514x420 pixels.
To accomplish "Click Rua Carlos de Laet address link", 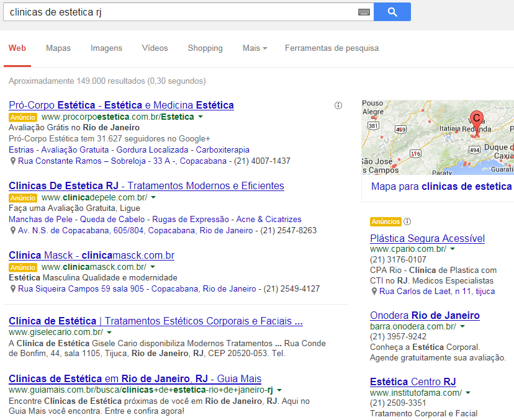I will click(437, 291).
